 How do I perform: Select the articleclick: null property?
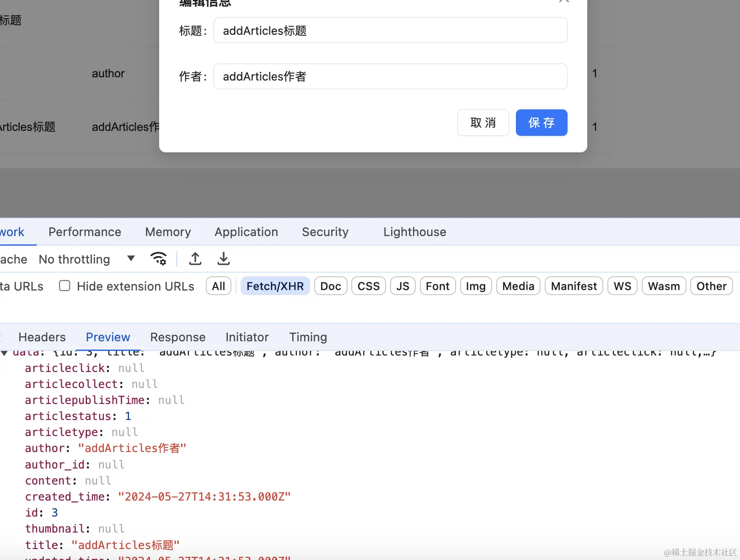pos(85,368)
